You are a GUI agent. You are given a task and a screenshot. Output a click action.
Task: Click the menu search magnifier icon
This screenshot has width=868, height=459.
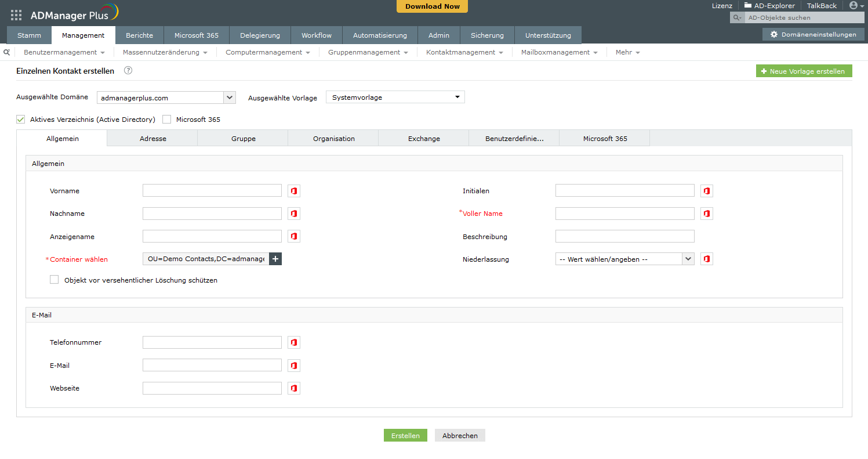point(7,52)
